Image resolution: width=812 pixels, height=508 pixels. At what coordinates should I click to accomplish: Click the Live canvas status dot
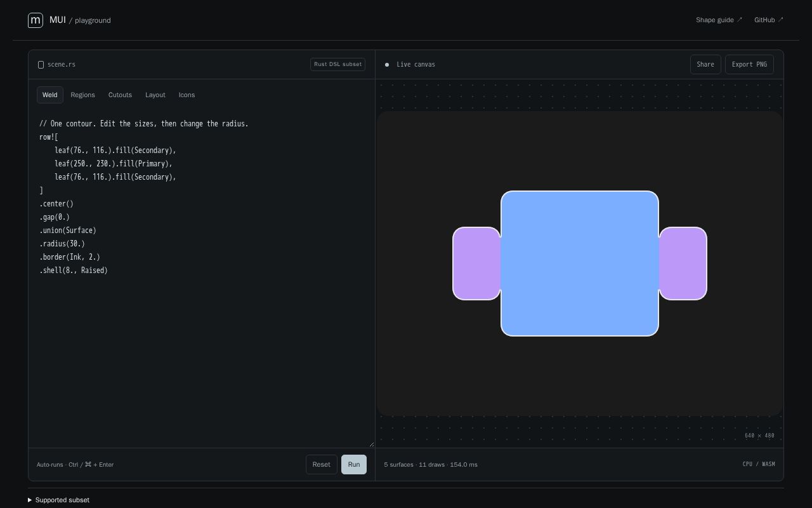pos(387,65)
